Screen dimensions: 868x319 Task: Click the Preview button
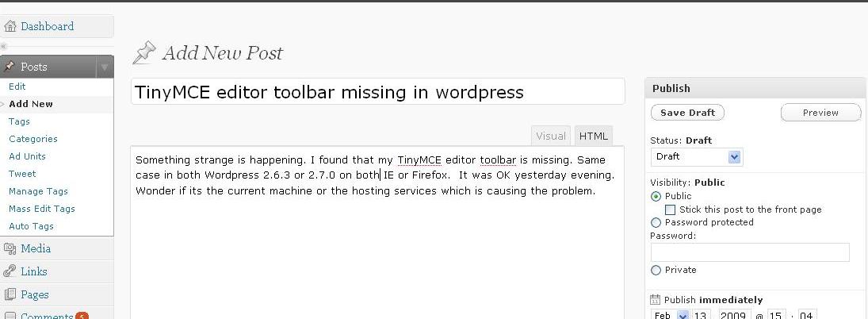[x=820, y=113]
